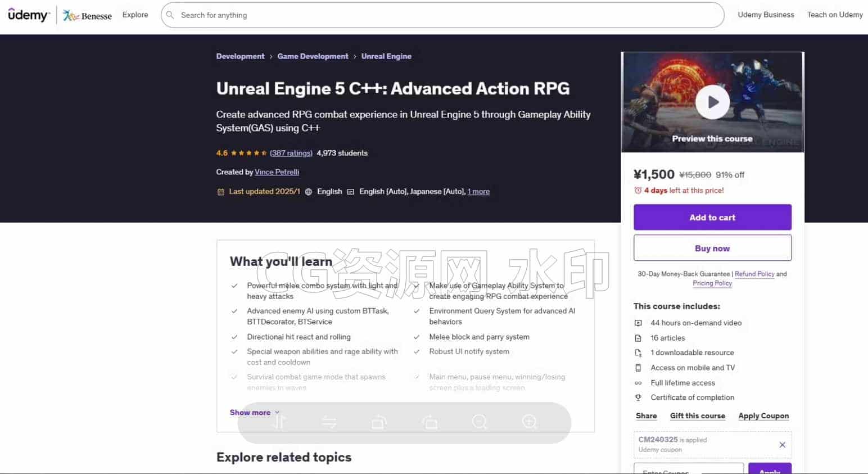The height and width of the screenshot is (474, 868).
Task: Click the alarm clock icon beside 4 days left
Action: tap(638, 191)
